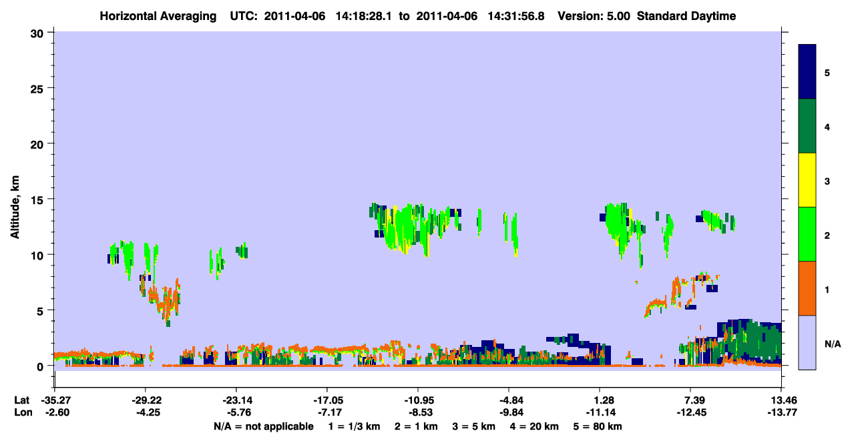
Task: Click the yellow colorbar segment labeled 3
Action: [807, 180]
